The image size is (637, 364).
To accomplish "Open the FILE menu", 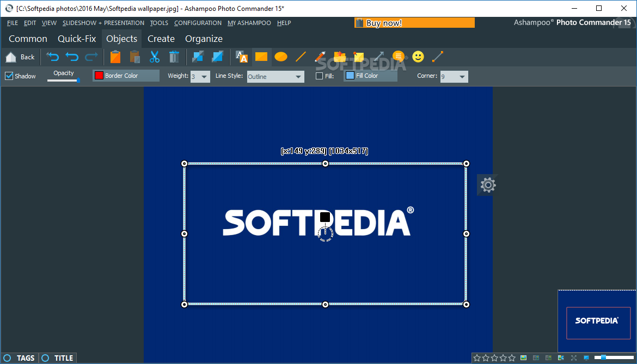I will [13, 23].
